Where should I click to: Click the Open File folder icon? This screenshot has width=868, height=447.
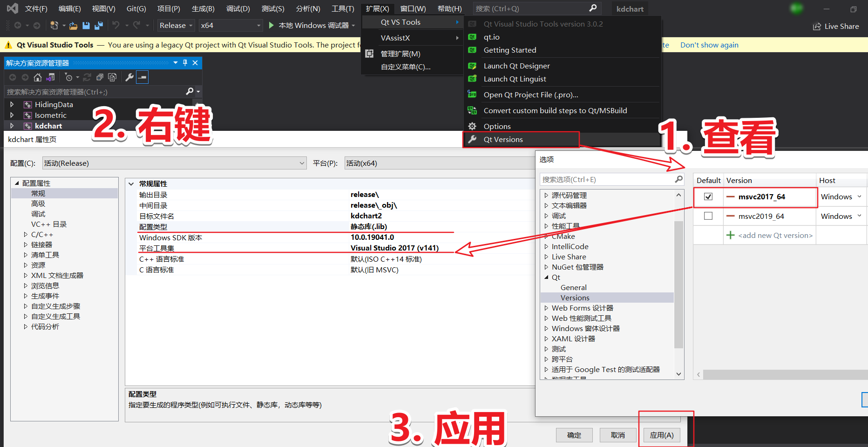pos(73,26)
